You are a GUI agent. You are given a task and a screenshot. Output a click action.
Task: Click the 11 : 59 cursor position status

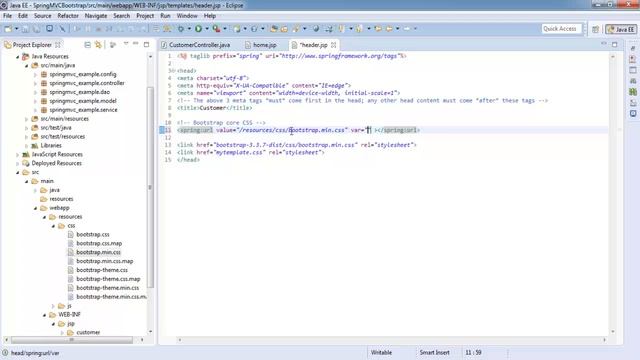pyautogui.click(x=473, y=353)
